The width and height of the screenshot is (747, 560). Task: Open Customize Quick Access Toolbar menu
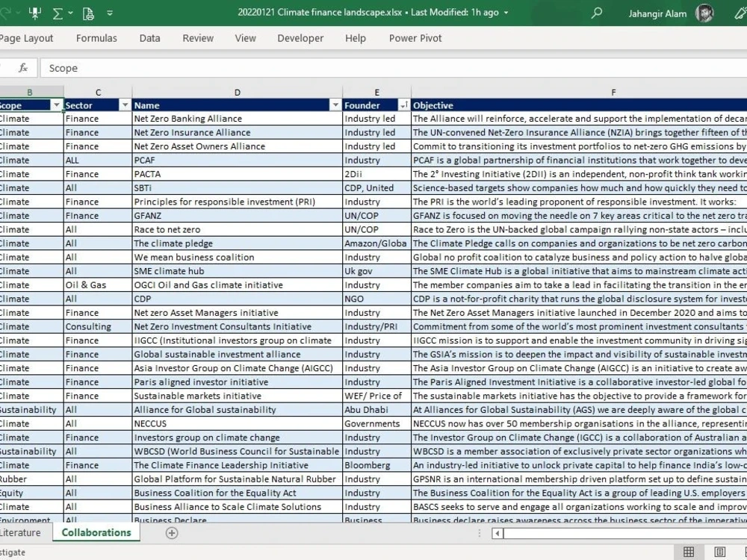[110, 13]
